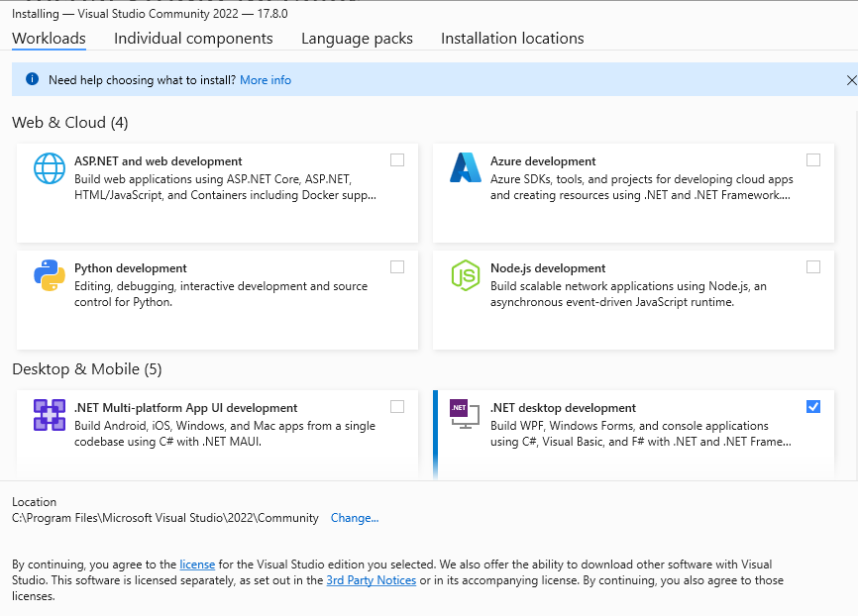
Task: Click the .NET desktop workload description text
Action: point(641,434)
